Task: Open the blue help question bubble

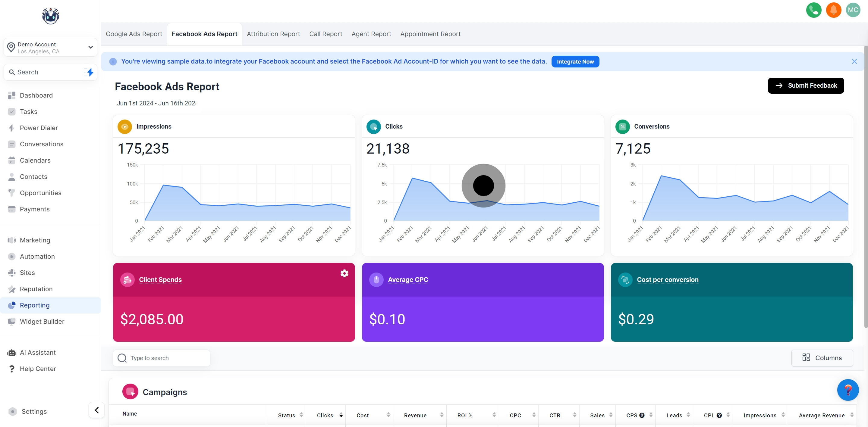Action: [848, 390]
